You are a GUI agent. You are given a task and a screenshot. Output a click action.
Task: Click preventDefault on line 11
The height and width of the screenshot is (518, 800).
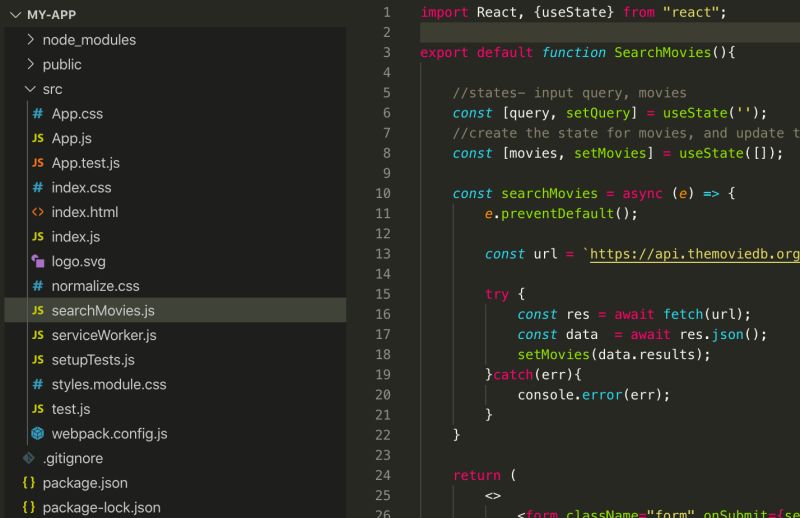pyautogui.click(x=557, y=213)
